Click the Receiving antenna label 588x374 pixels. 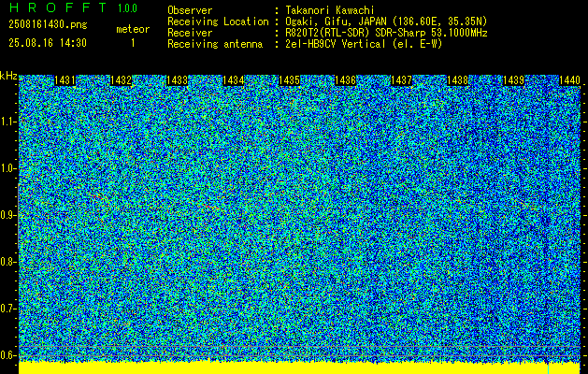(215, 44)
